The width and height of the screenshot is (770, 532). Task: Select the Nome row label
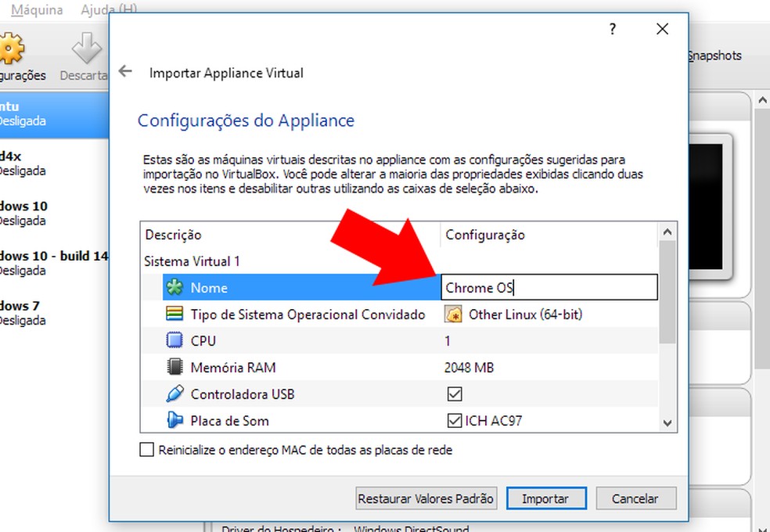pos(209,288)
